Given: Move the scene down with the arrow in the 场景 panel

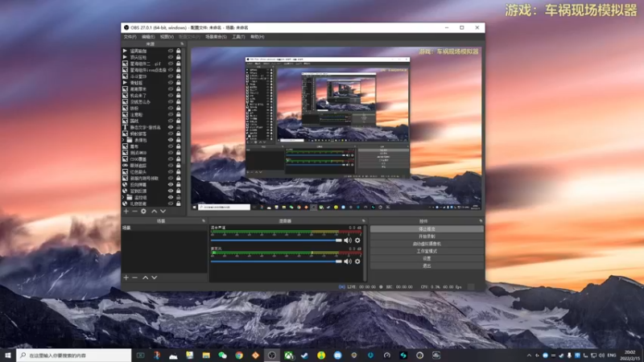Looking at the screenshot, I should coord(155,278).
